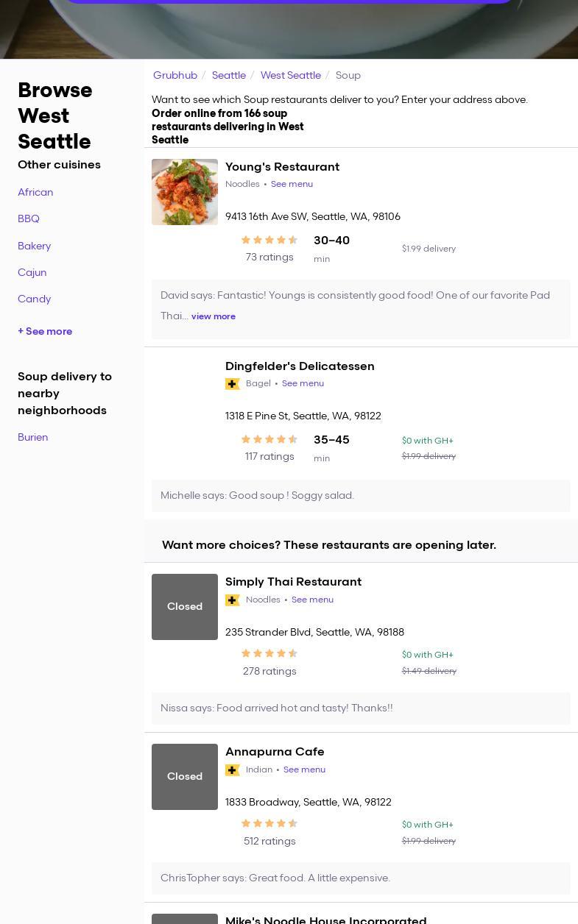Open Annapurna Cafe restaurant title
This screenshot has width=578, height=924.
pyautogui.click(x=275, y=751)
